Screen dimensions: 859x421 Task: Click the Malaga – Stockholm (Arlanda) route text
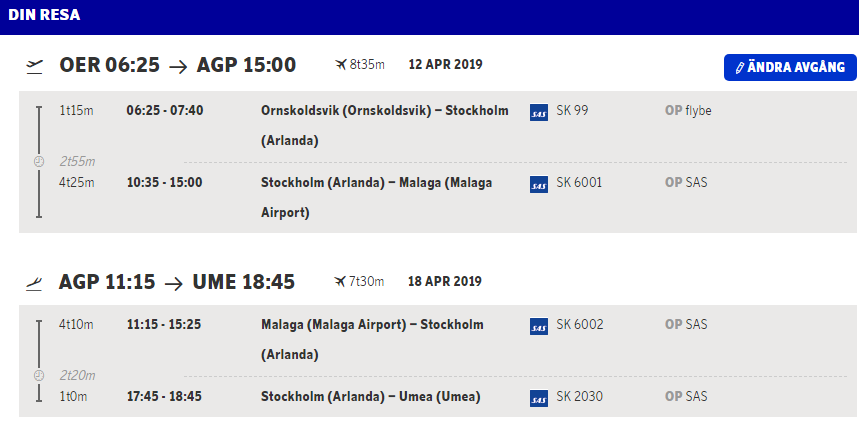point(372,339)
